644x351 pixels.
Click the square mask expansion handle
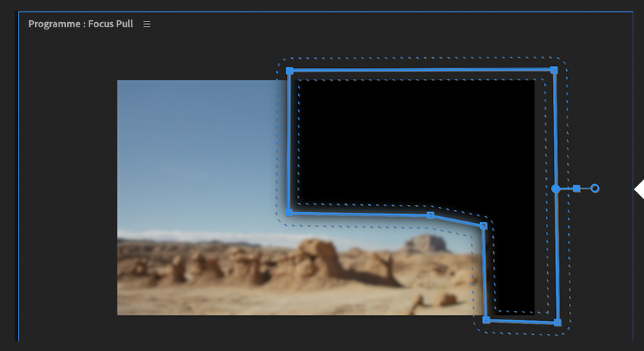point(577,188)
